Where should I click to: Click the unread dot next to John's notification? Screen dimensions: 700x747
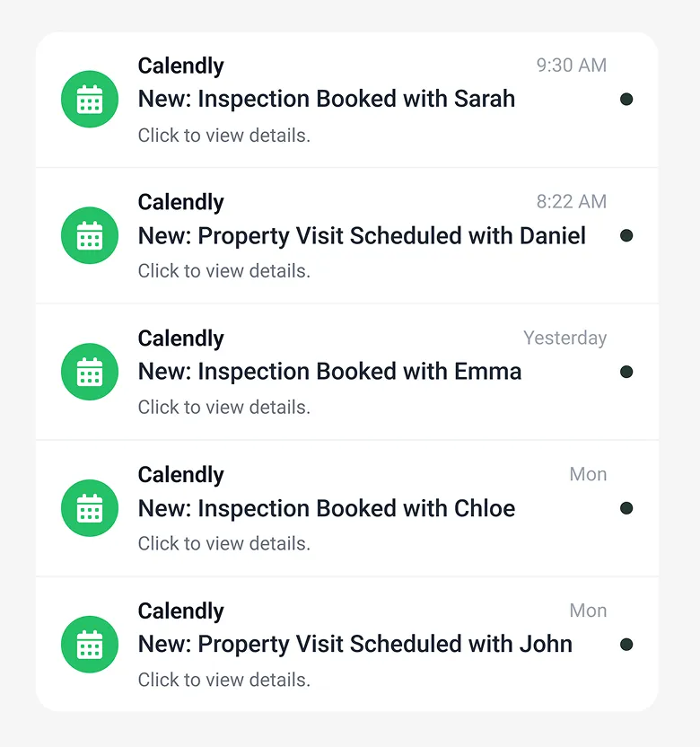626,645
